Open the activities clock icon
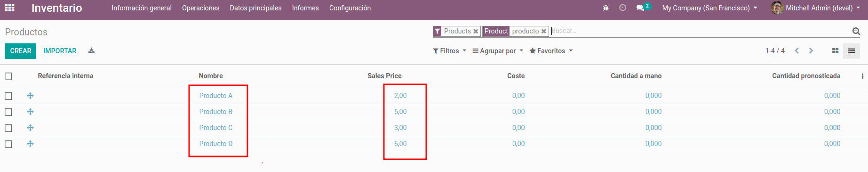Image resolution: width=868 pixels, height=172 pixels. [x=622, y=8]
